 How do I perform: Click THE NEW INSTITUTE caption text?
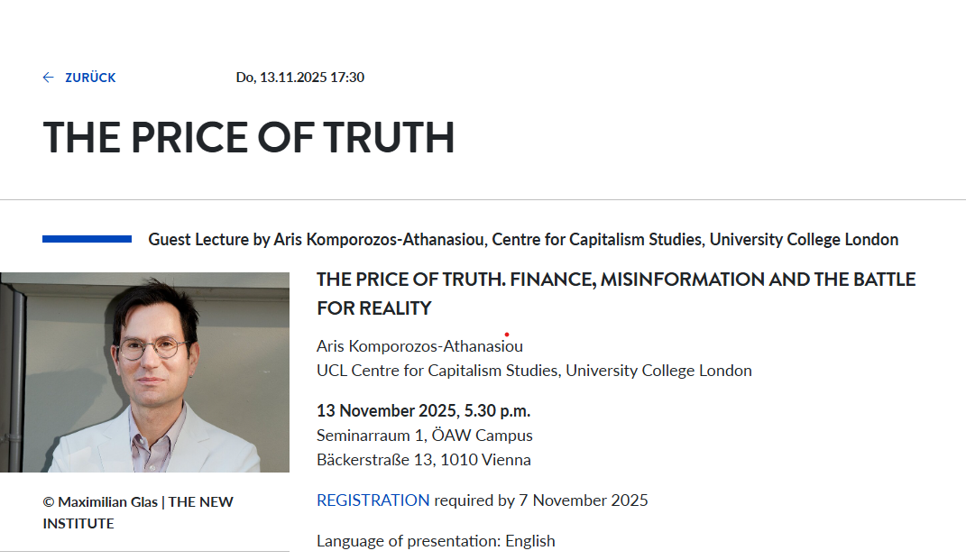pyautogui.click(x=78, y=523)
